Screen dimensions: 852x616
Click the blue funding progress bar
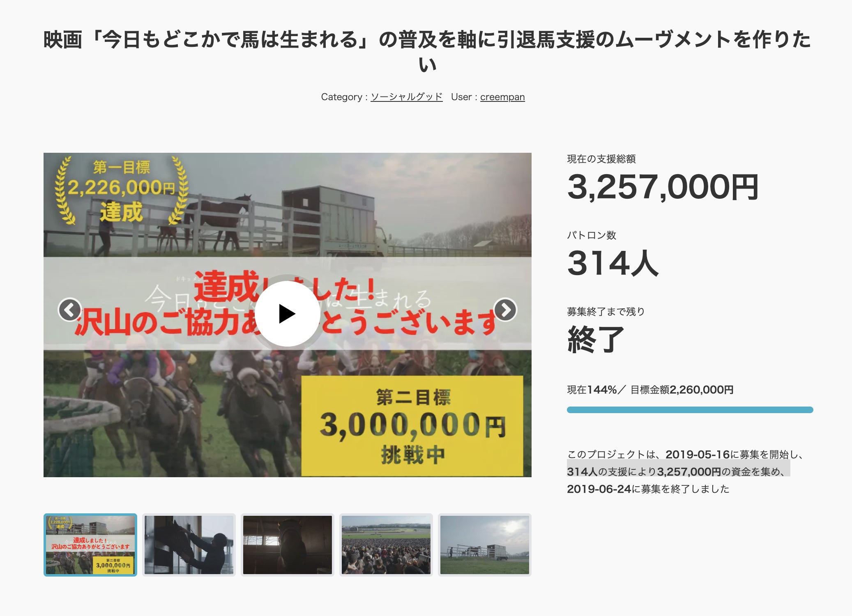690,410
